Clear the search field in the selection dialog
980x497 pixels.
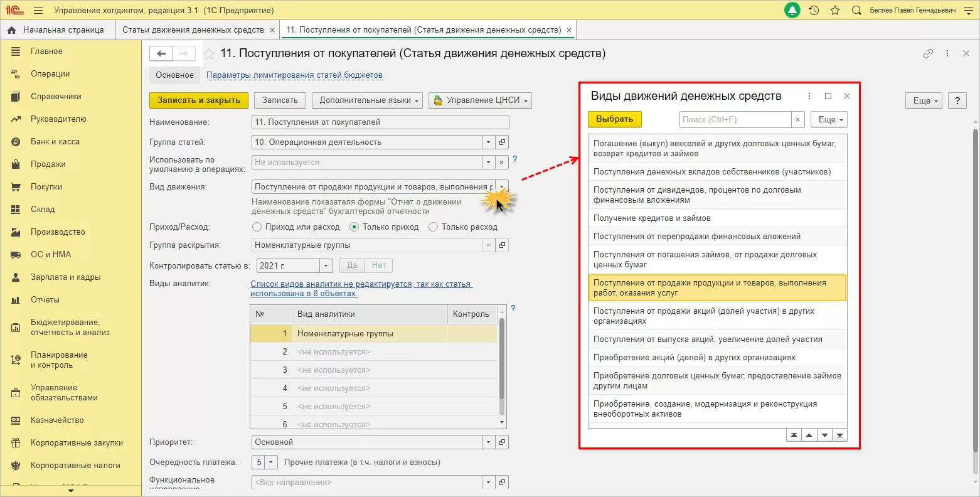click(x=797, y=119)
